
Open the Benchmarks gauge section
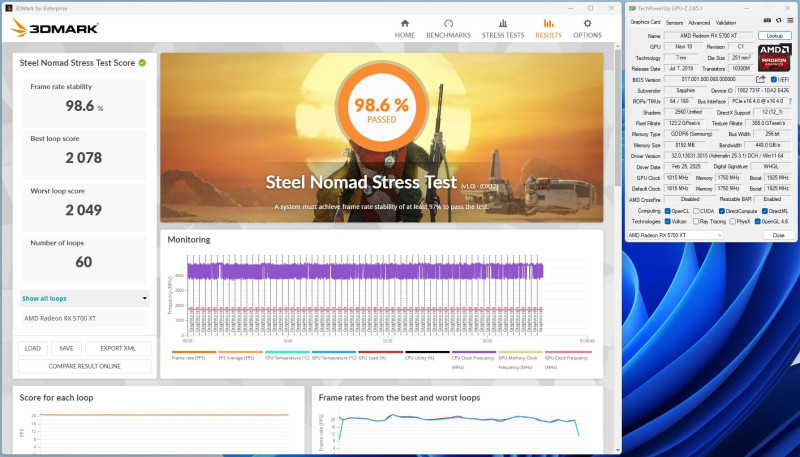(448, 29)
